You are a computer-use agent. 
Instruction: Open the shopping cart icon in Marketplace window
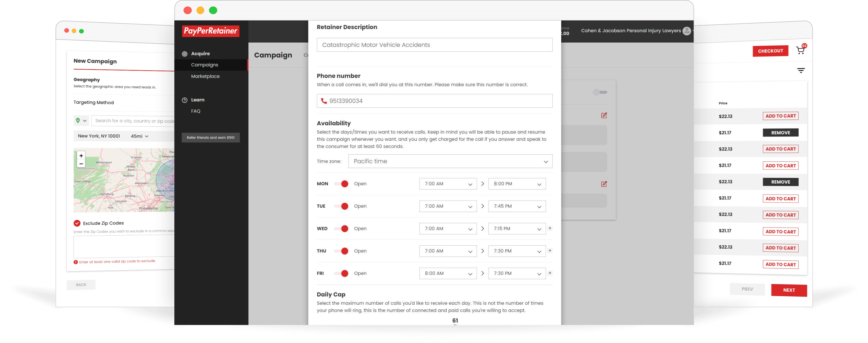click(801, 50)
